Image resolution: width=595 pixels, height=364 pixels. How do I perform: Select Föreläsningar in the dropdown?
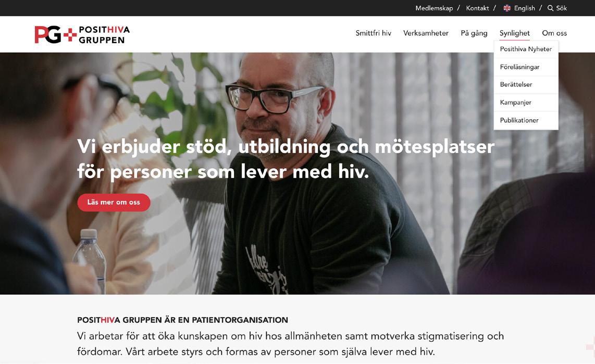click(x=526, y=67)
